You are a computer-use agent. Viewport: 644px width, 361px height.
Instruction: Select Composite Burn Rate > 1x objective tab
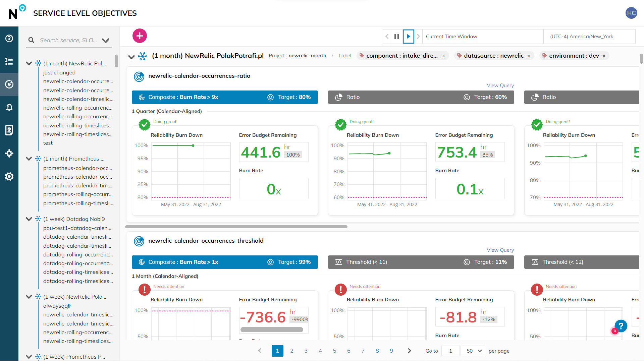coord(225,262)
